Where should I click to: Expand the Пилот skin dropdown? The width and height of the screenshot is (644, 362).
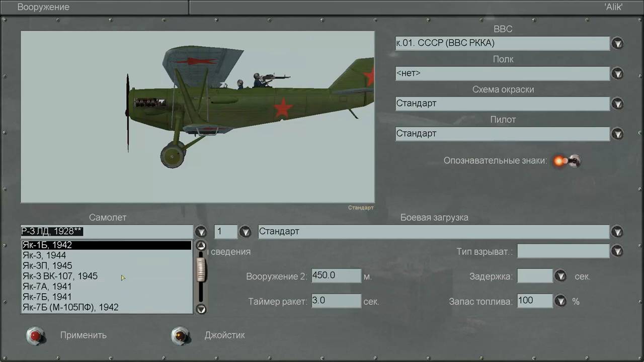click(x=617, y=134)
